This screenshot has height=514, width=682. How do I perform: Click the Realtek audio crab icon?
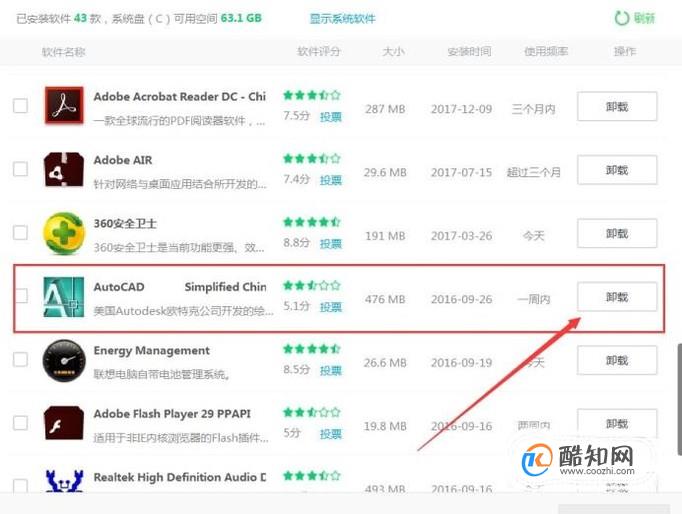[64, 481]
